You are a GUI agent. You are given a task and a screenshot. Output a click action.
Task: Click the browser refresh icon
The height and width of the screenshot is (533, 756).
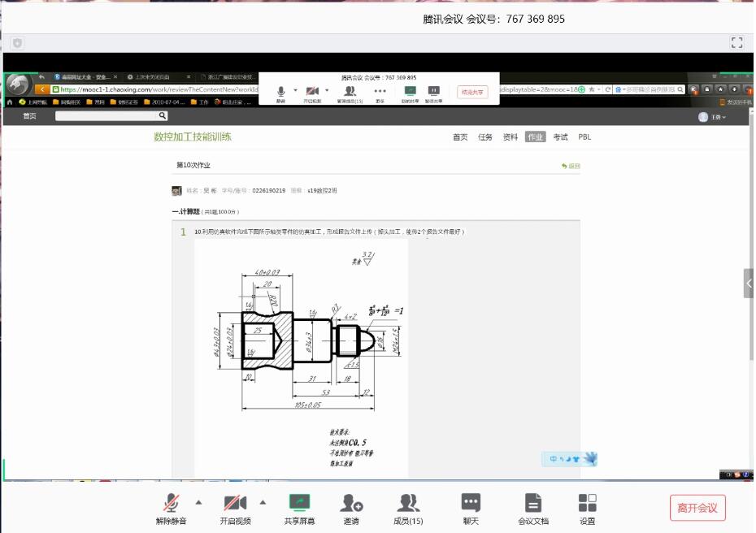tap(608, 89)
